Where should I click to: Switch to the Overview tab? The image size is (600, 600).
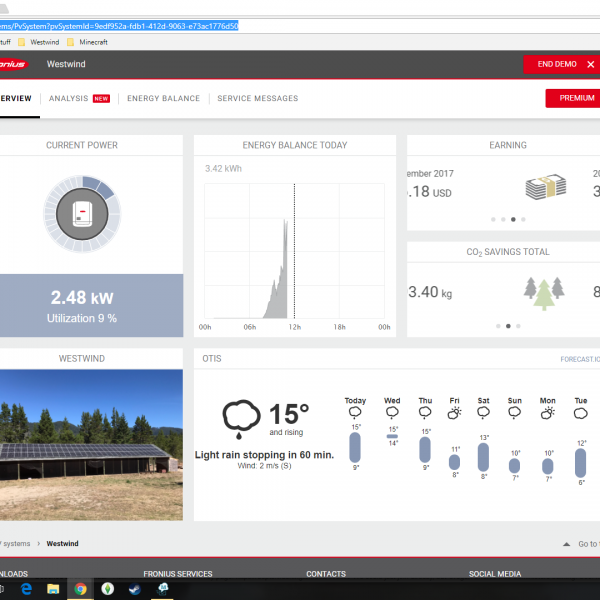click(x=16, y=98)
